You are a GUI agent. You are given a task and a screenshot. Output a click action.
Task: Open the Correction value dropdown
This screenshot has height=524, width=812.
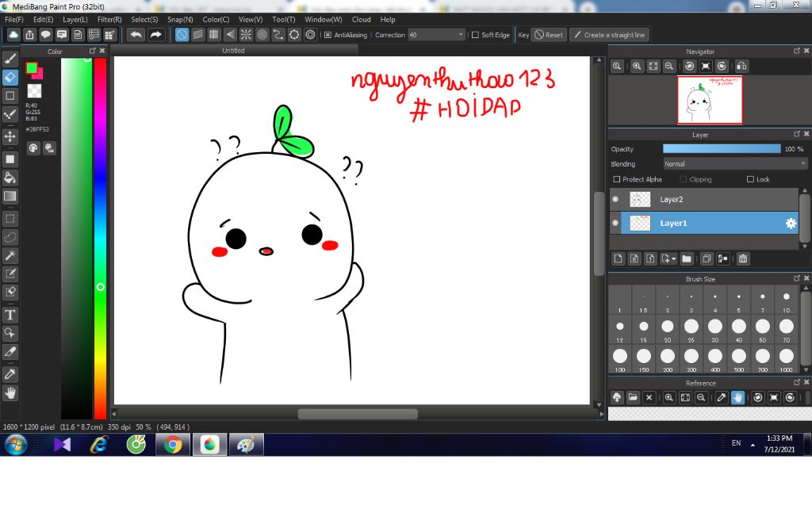[x=461, y=35]
